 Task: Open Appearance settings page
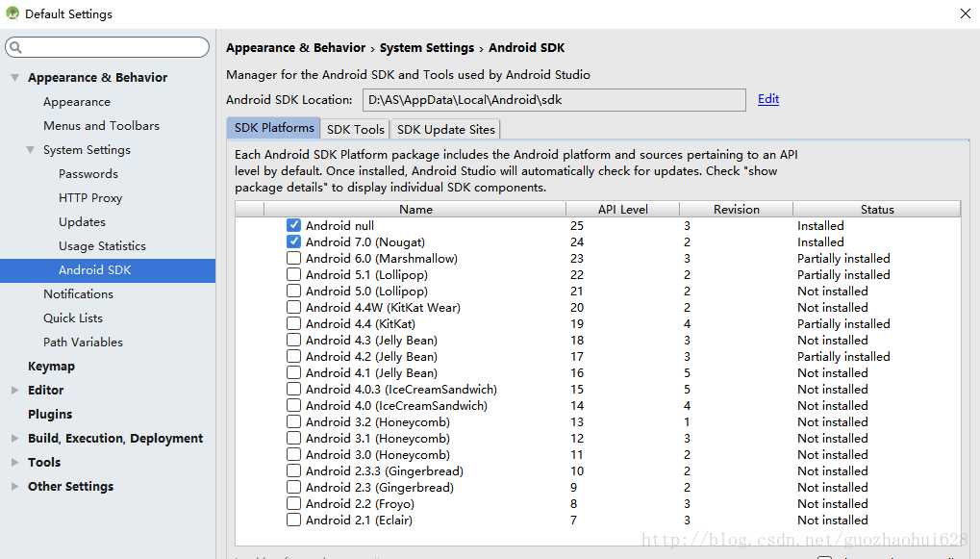click(77, 102)
